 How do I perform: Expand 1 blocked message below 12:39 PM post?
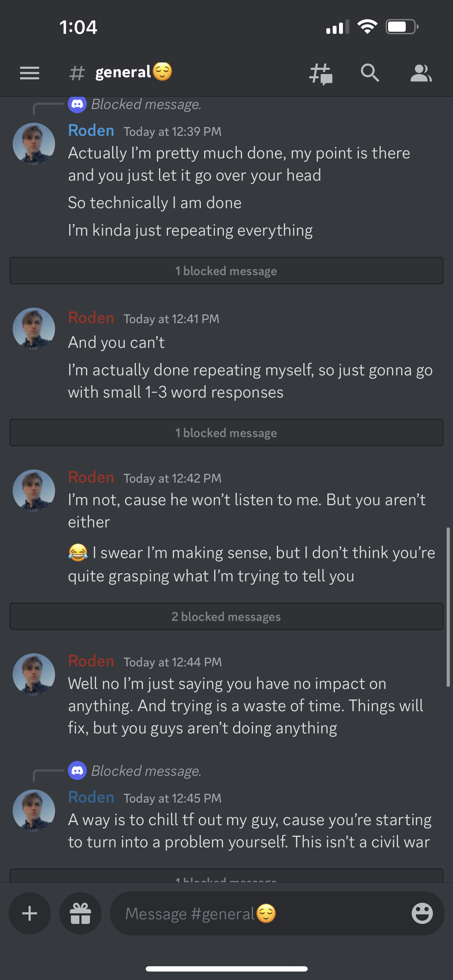[226, 271]
